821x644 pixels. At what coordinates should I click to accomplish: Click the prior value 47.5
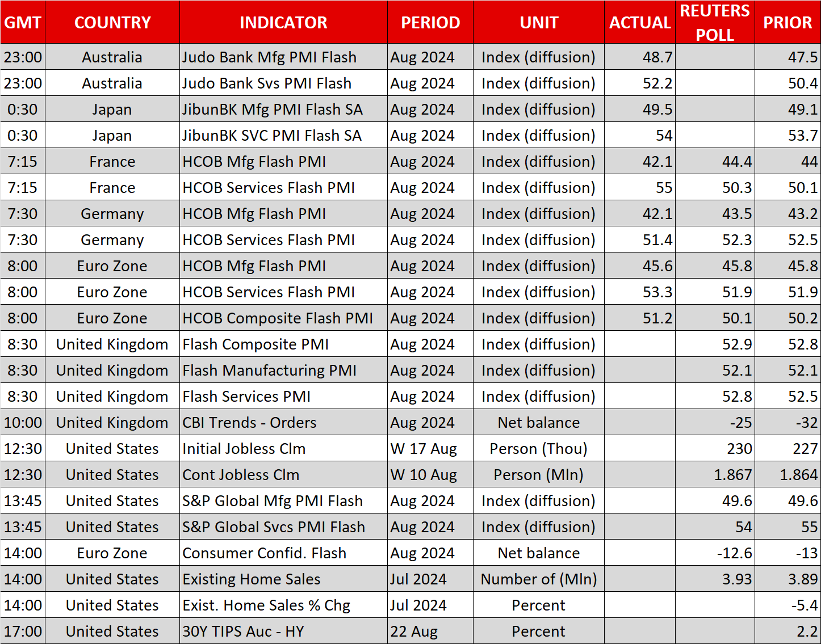pyautogui.click(x=802, y=57)
